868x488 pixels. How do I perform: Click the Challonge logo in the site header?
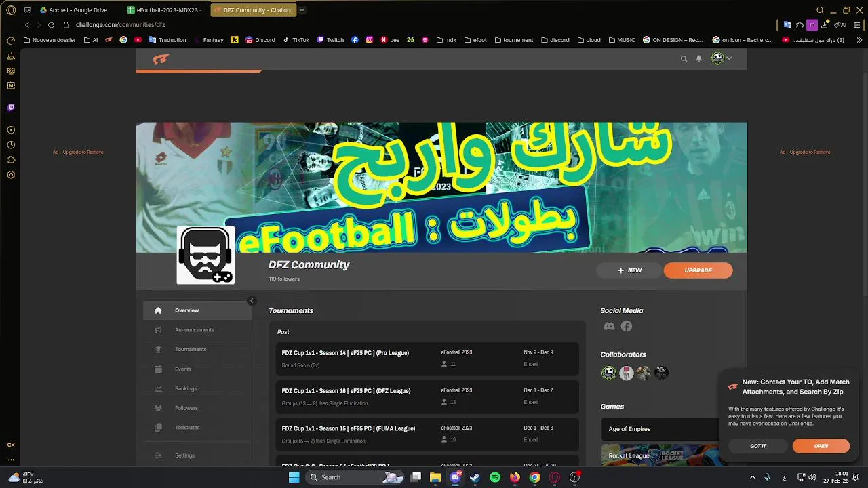161,59
